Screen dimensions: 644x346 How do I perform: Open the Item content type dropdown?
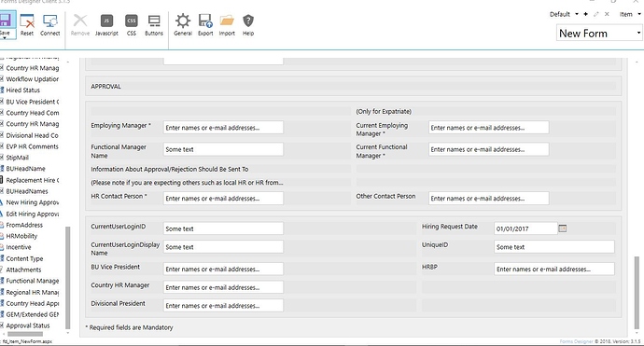[x=639, y=14]
